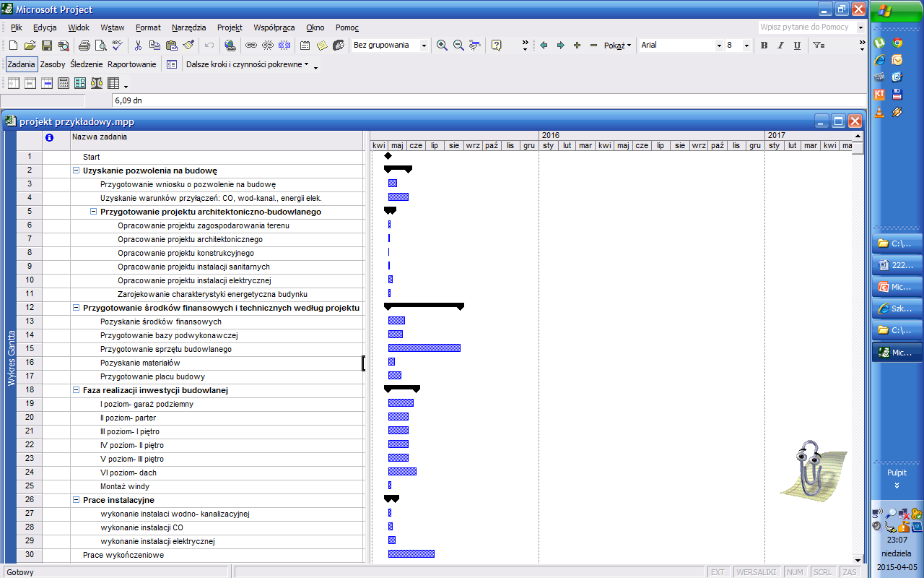This screenshot has height=578, width=924.
Task: Collapse the Uzyskanie pozwolenia na budowę summary task
Action: click(76, 171)
